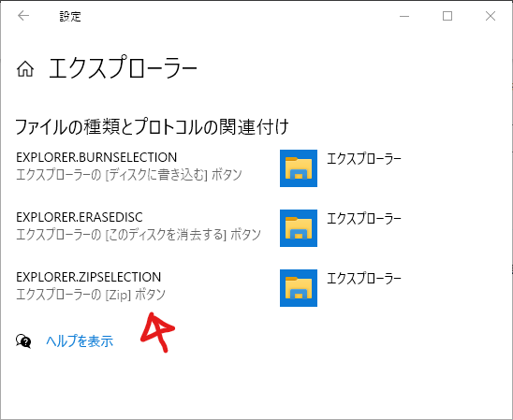Viewport: 513px width, 420px height.
Task: Go back using the back arrow
Action: pos(23,16)
